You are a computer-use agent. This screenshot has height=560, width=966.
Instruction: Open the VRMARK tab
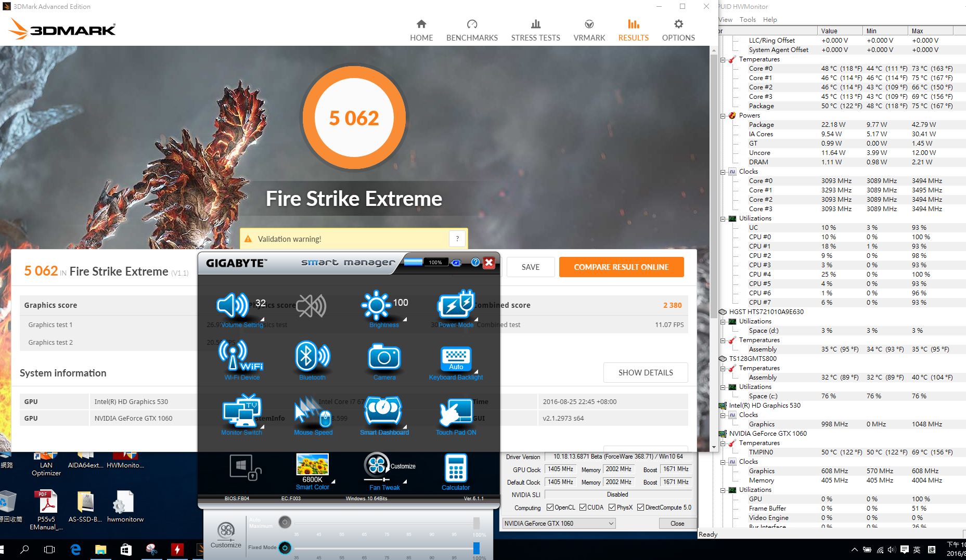[589, 31]
